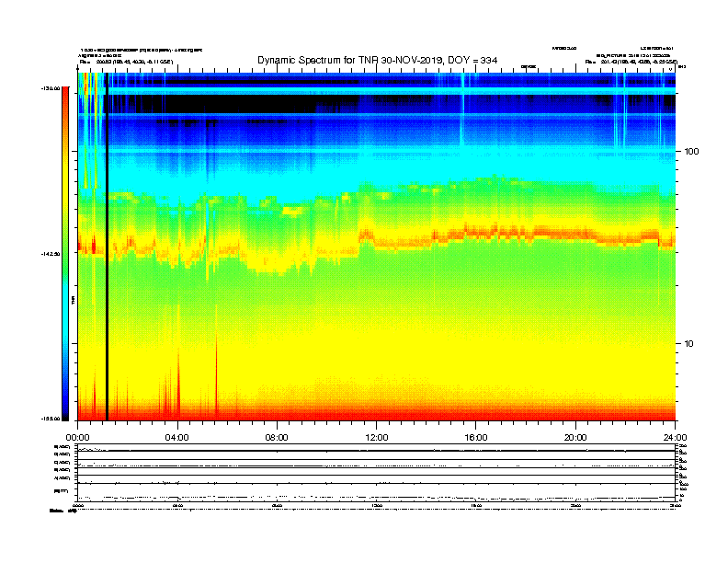Click the vertical rainbow color scale bar
This screenshot has width=728, height=563.
(x=65, y=254)
